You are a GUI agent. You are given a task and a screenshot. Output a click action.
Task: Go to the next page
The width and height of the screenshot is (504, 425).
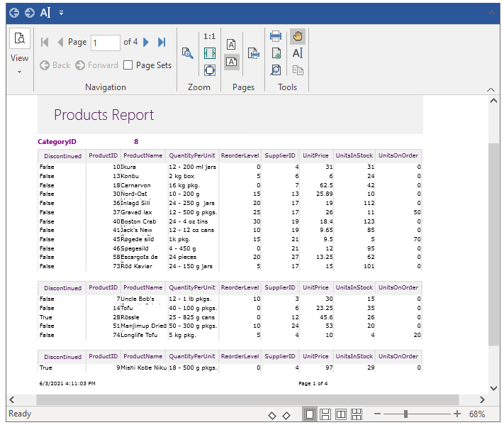click(x=146, y=43)
